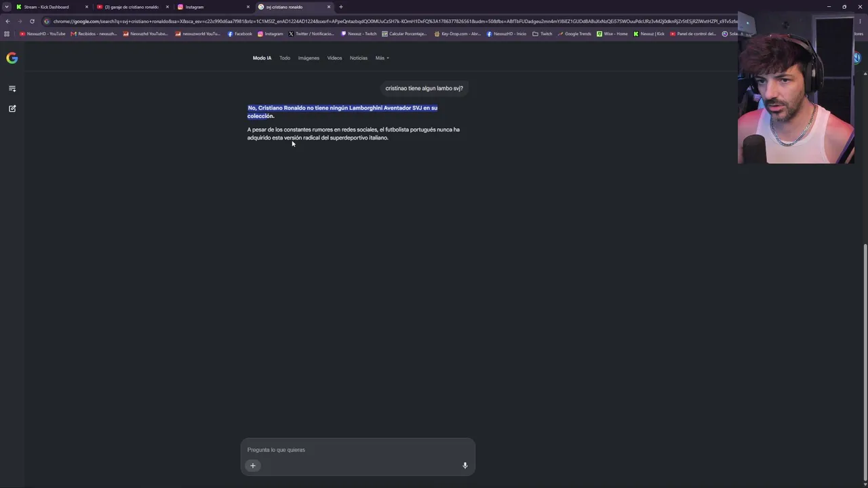Select the svj cristiano ronaldo tab
868x488 pixels.
click(x=294, y=7)
